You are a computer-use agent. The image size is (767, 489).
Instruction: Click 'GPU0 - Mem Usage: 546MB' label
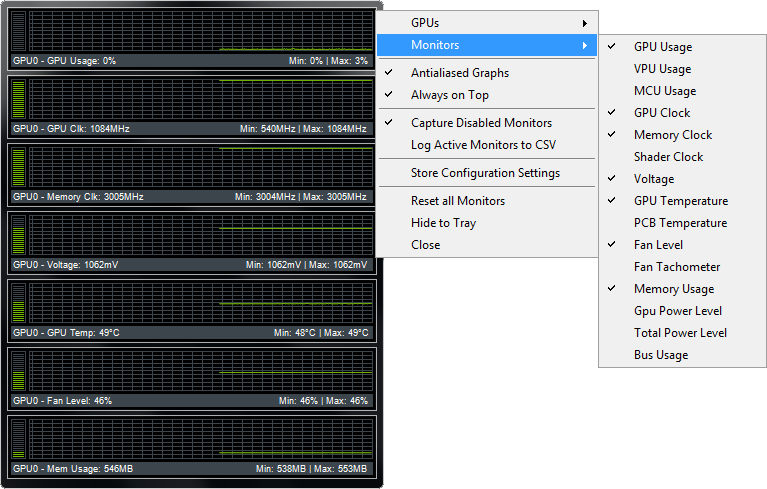pyautogui.click(x=73, y=468)
